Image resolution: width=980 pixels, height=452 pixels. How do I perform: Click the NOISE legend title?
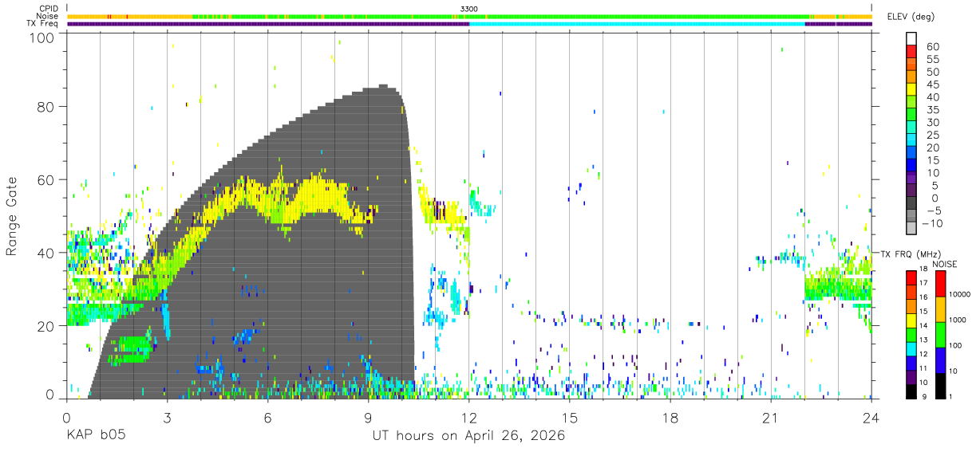click(x=945, y=264)
